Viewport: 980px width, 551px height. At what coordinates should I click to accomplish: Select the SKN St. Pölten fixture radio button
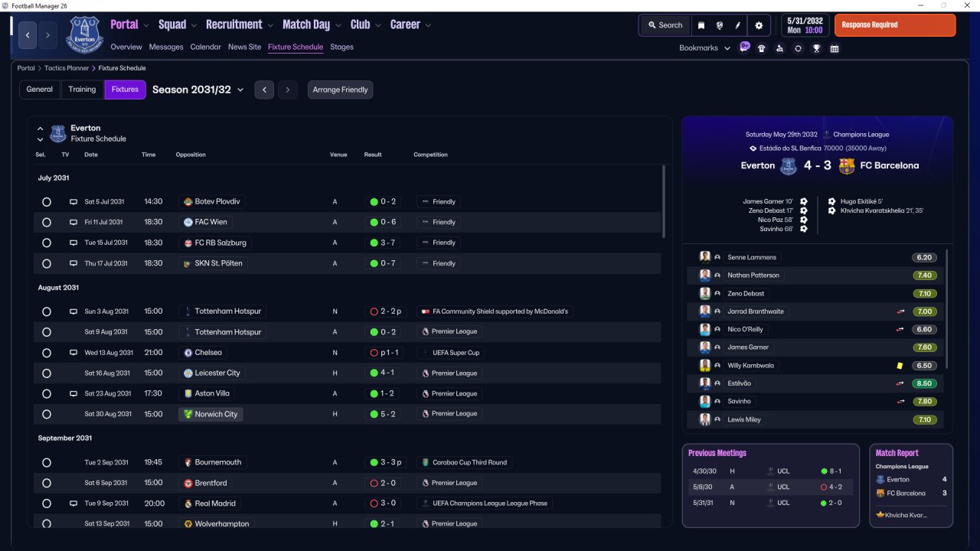pyautogui.click(x=47, y=263)
